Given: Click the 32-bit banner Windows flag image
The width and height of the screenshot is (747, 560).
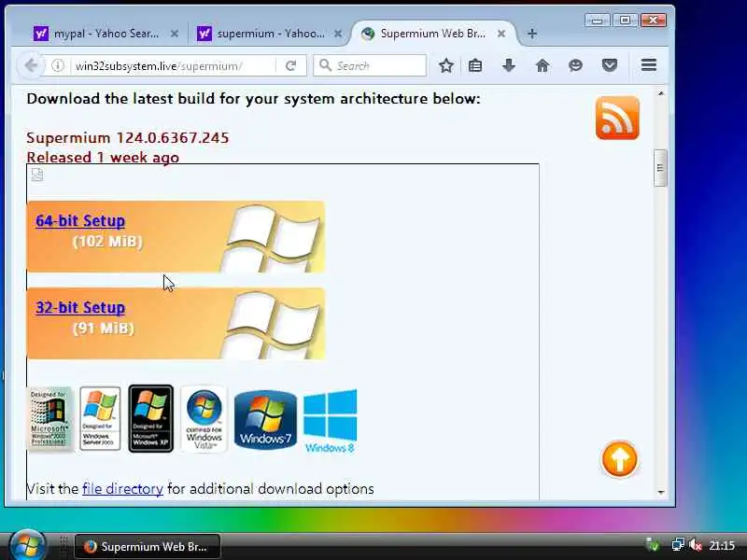Looking at the screenshot, I should click(273, 325).
